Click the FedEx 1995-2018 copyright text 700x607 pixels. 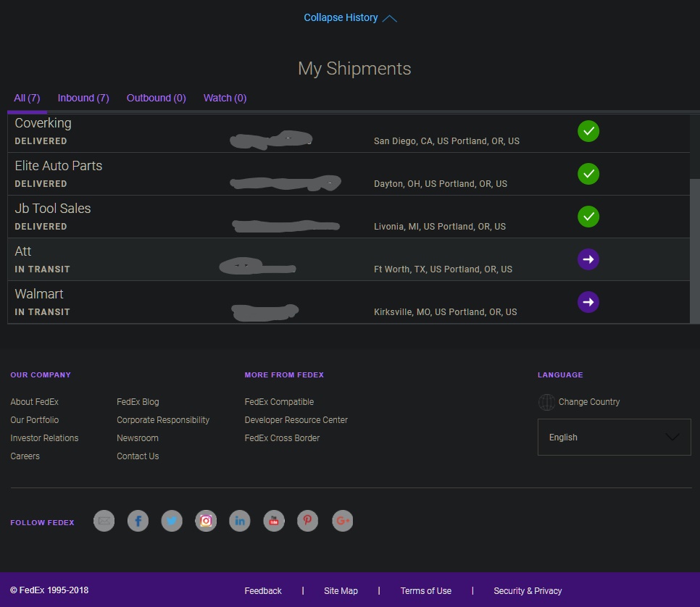[49, 590]
